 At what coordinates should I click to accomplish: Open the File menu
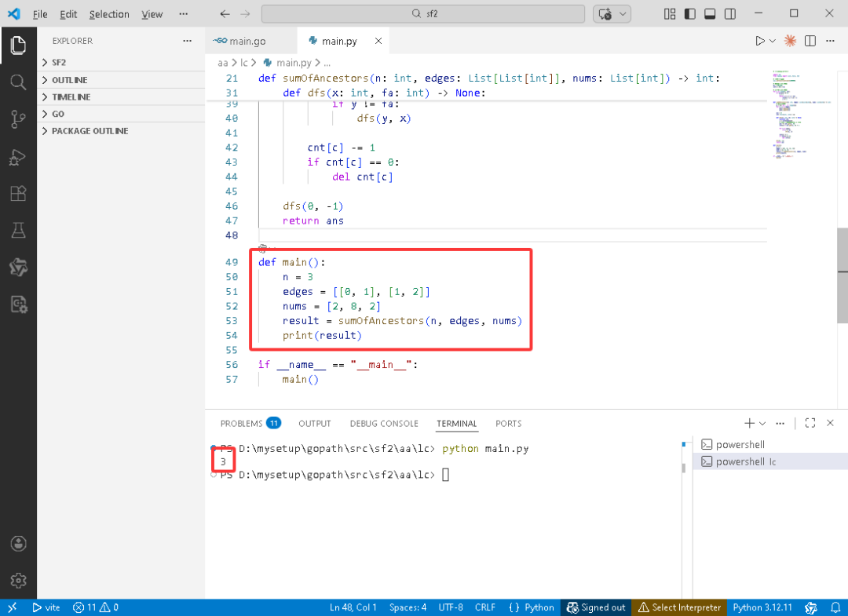(x=40, y=14)
